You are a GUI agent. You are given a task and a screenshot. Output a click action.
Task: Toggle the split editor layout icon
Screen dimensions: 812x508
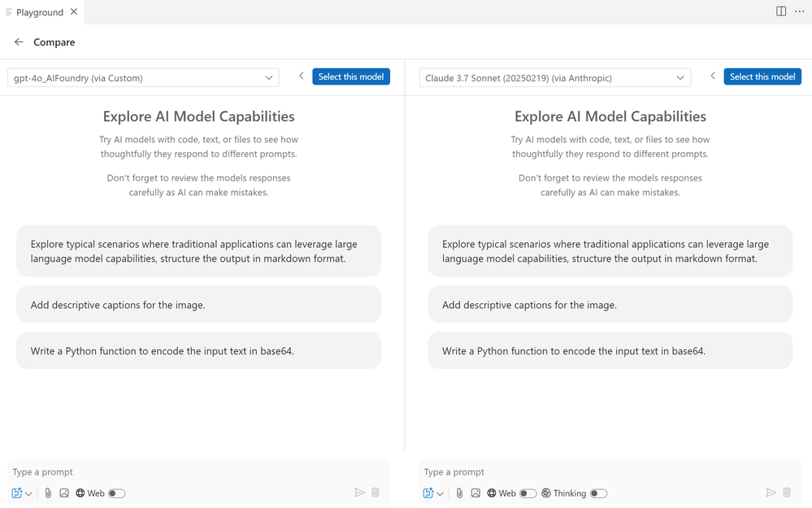point(781,11)
